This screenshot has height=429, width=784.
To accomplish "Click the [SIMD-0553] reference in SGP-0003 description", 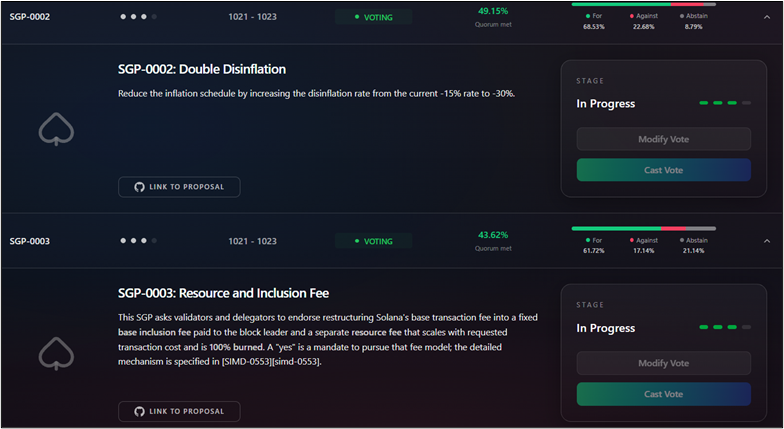I will coord(247,362).
